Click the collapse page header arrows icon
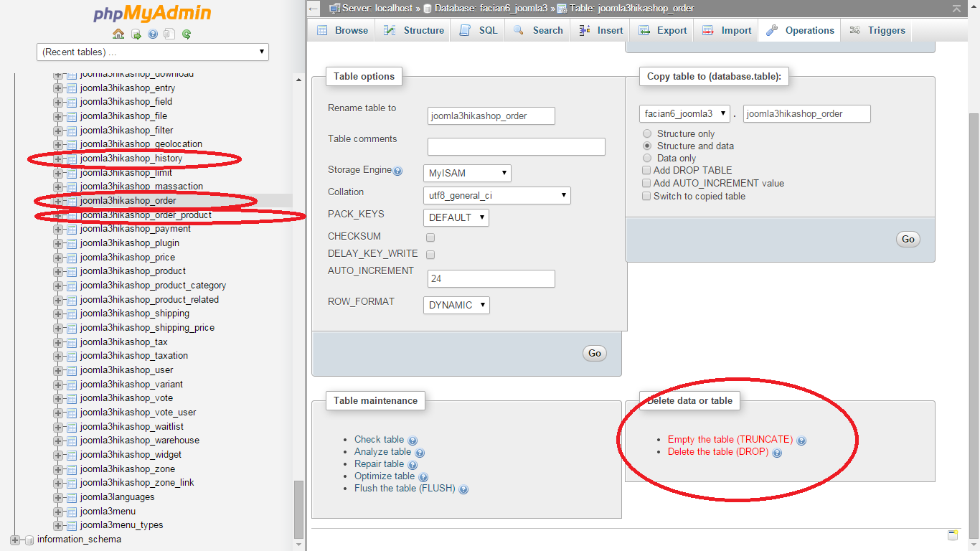The height and width of the screenshot is (551, 980). click(x=956, y=9)
